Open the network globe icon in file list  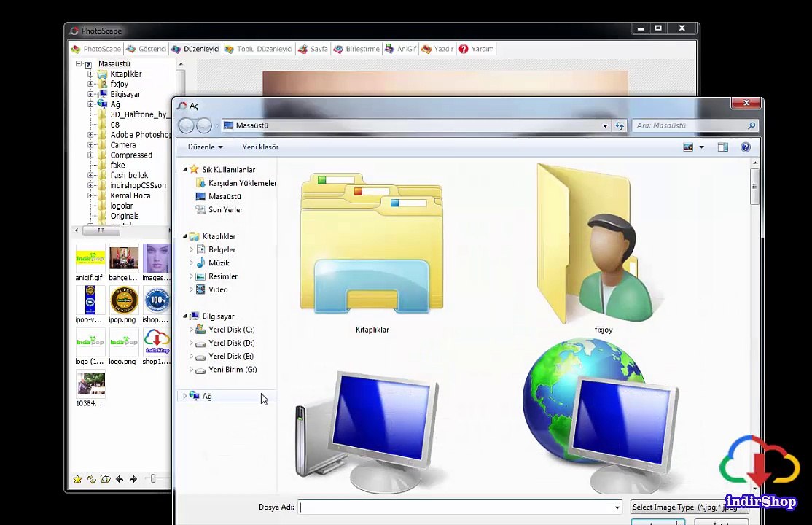tap(601, 416)
